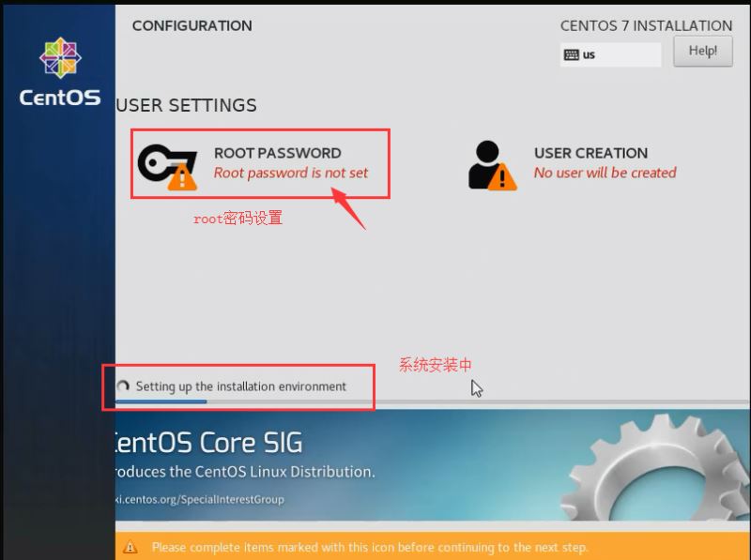Click 'No user will be created' status
Screen dimensions: 751x560
(605, 173)
